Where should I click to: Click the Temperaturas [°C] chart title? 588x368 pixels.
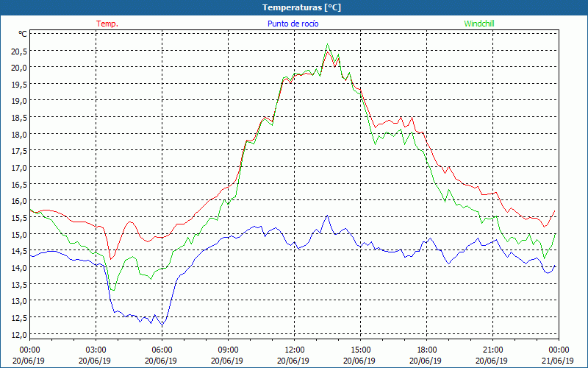(301, 7)
